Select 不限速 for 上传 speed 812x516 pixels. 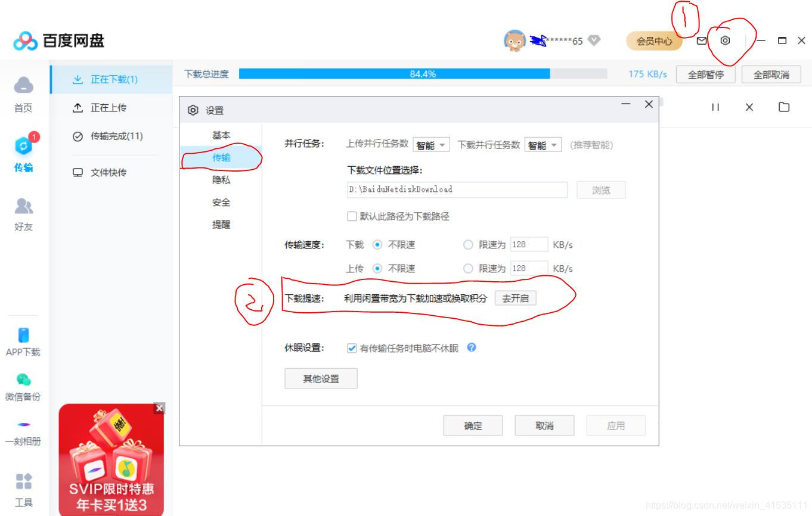point(377,269)
